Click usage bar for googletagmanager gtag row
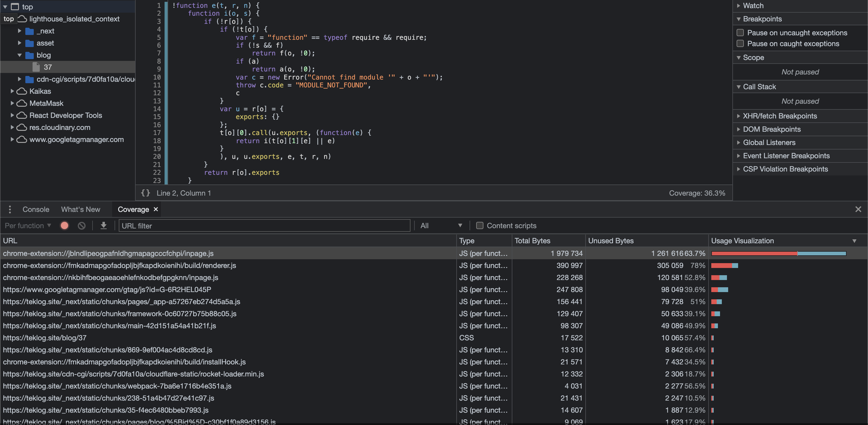868x425 pixels. [x=719, y=289]
